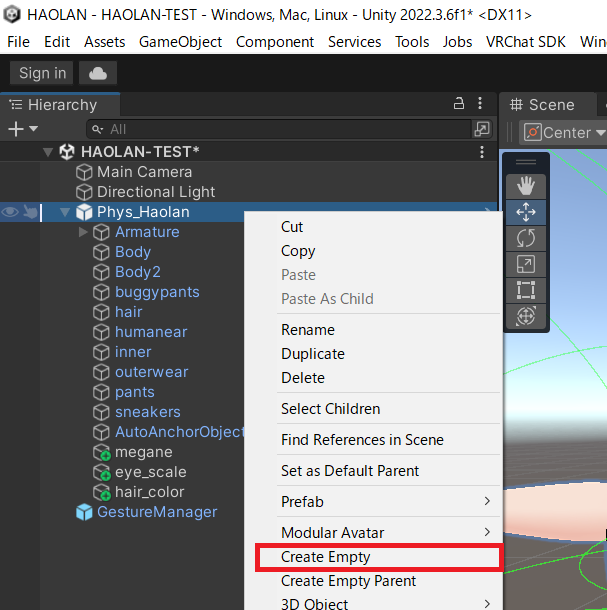Toggle picking for Phys_Haolan

tap(30, 212)
